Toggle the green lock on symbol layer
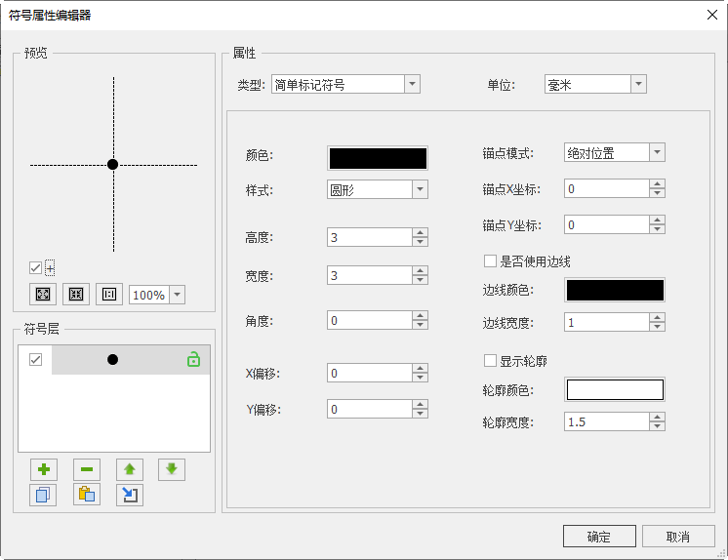Screen dimensions: 728x560 (x=193, y=360)
